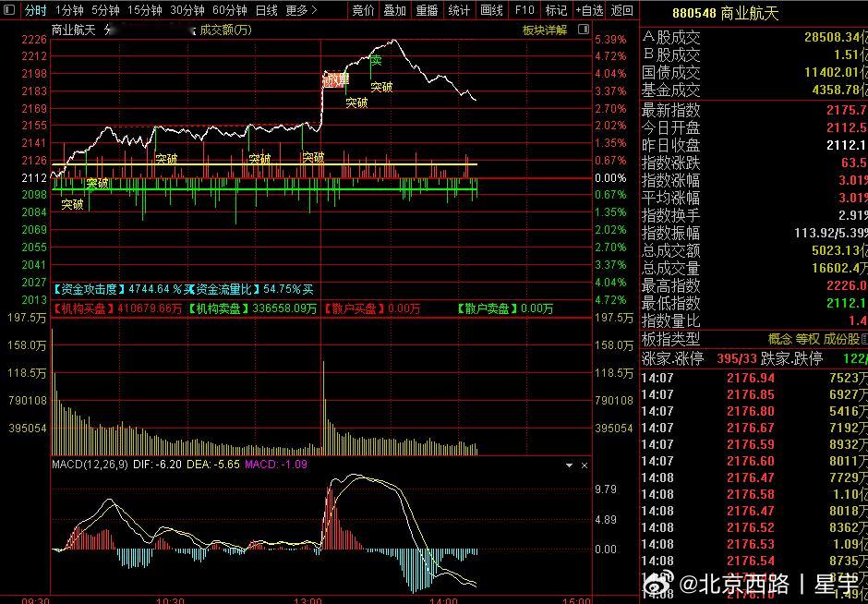Viewport: 868px width, 604px height.
Task: Open the 板块详解 sector details link
Action: pos(545,30)
